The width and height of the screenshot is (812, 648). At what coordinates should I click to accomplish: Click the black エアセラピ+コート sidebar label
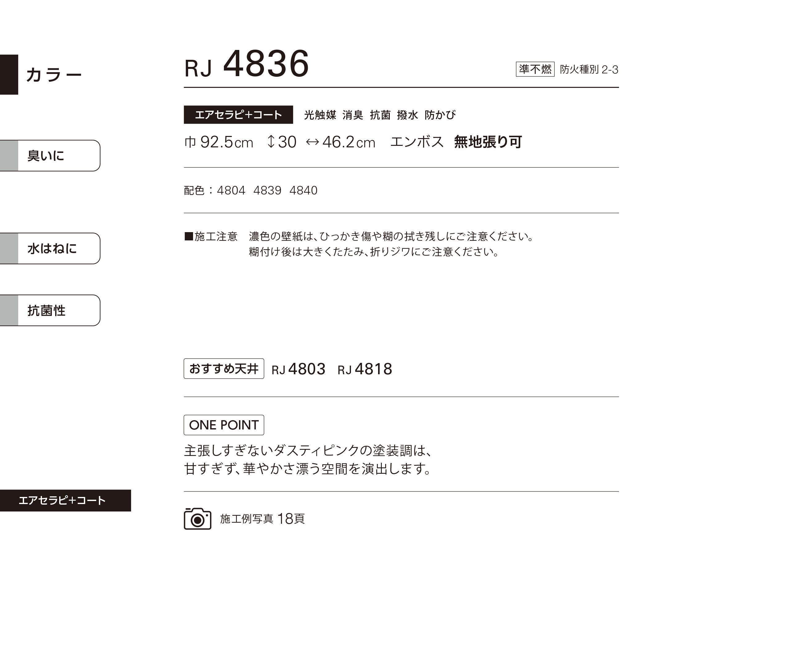pyautogui.click(x=65, y=500)
